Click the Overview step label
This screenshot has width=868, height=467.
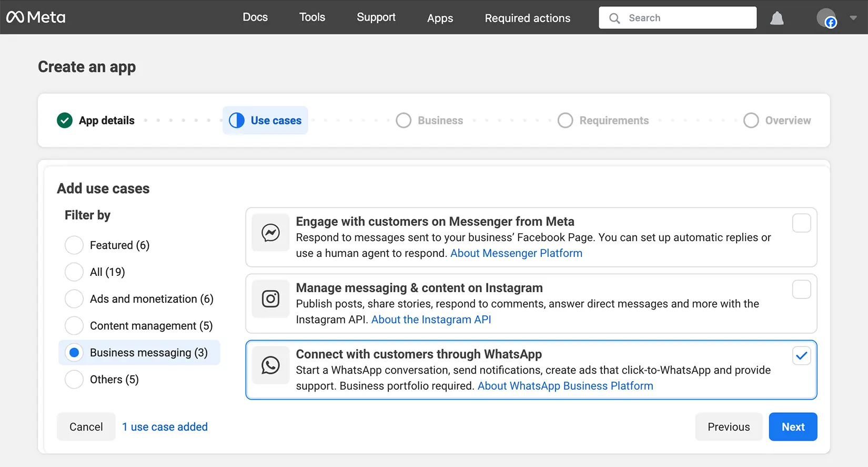point(788,121)
